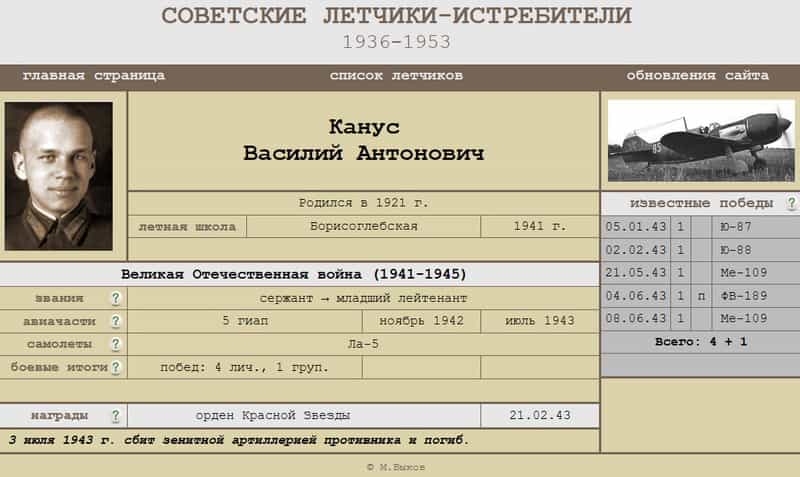The width and height of the screenshot is (800, 477).
Task: Click the © М.Быков footer text
Action: point(399,467)
